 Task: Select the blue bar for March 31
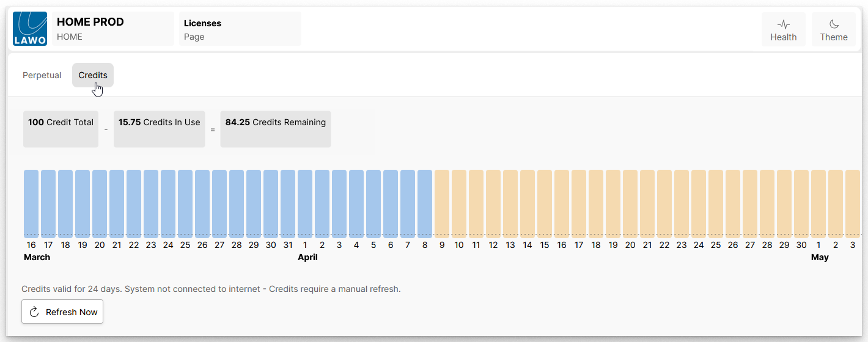288,203
